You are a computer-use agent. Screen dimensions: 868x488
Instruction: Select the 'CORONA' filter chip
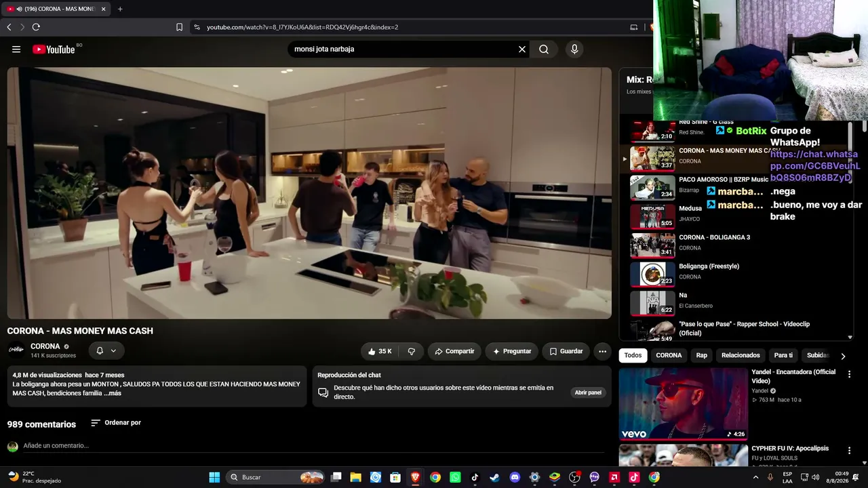669,355
